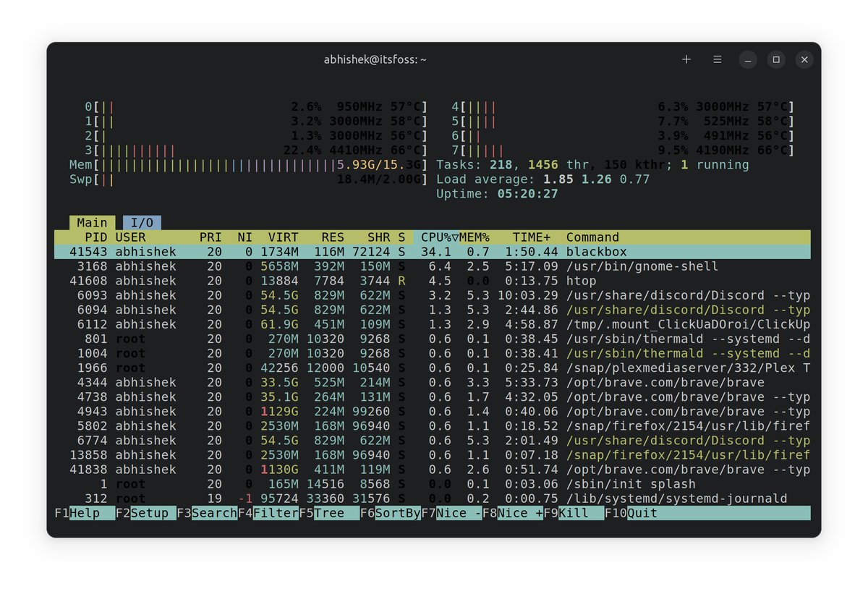The width and height of the screenshot is (868, 589).
Task: Open the terminal hamburger menu
Action: point(717,59)
